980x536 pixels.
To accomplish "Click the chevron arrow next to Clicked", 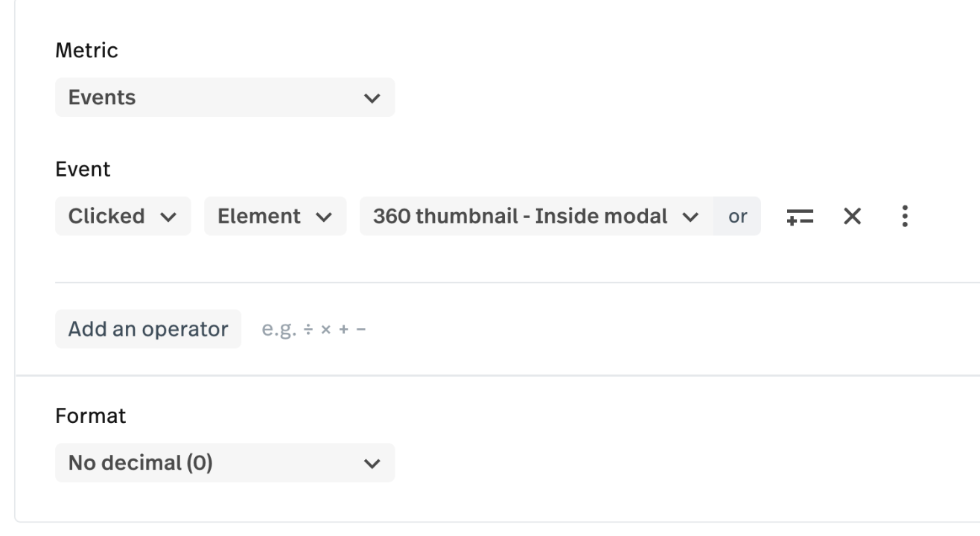I will (169, 217).
